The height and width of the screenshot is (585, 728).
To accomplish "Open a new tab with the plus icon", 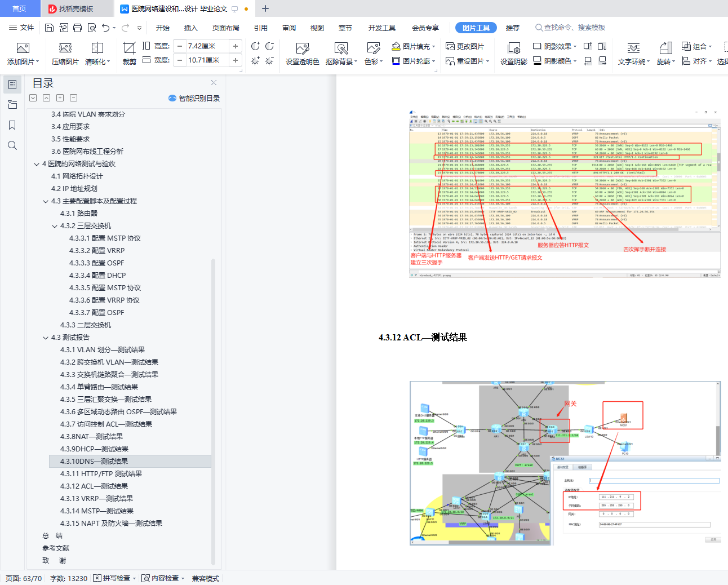I will click(x=265, y=8).
